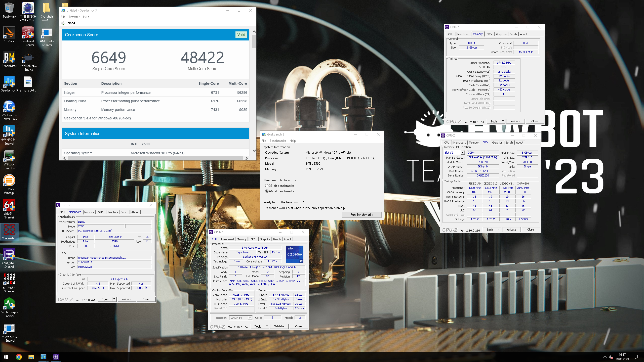Open the Crosshair X670E folder
The width and height of the screenshot is (644, 362).
point(47,12)
